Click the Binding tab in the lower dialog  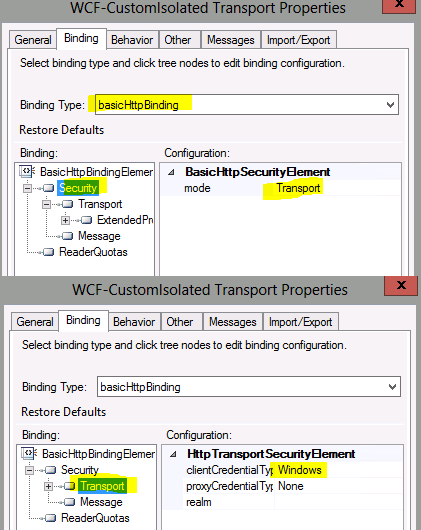point(83,320)
